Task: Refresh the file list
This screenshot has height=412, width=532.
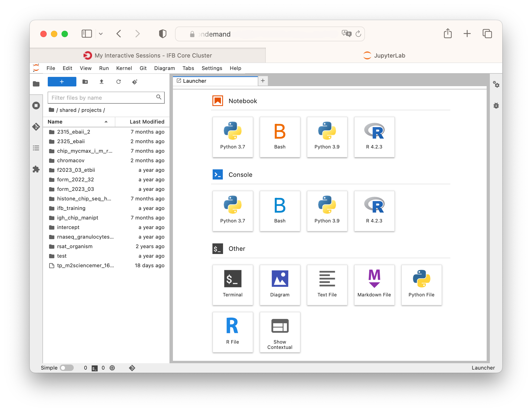Action: 119,82
